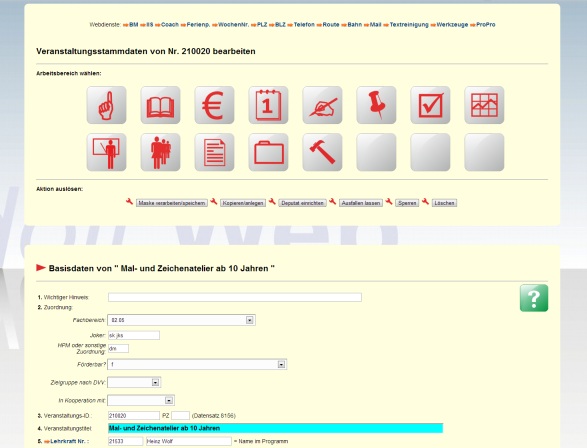The image size is (587, 448).
Task: Click the Kopieren/anlegen button
Action: pyautogui.click(x=243, y=203)
